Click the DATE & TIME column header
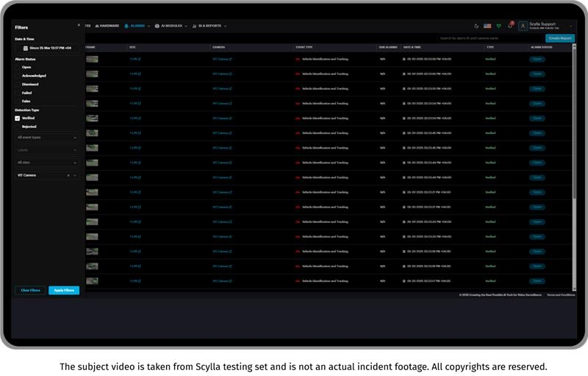Screen dimensions: 588x376 [412, 47]
